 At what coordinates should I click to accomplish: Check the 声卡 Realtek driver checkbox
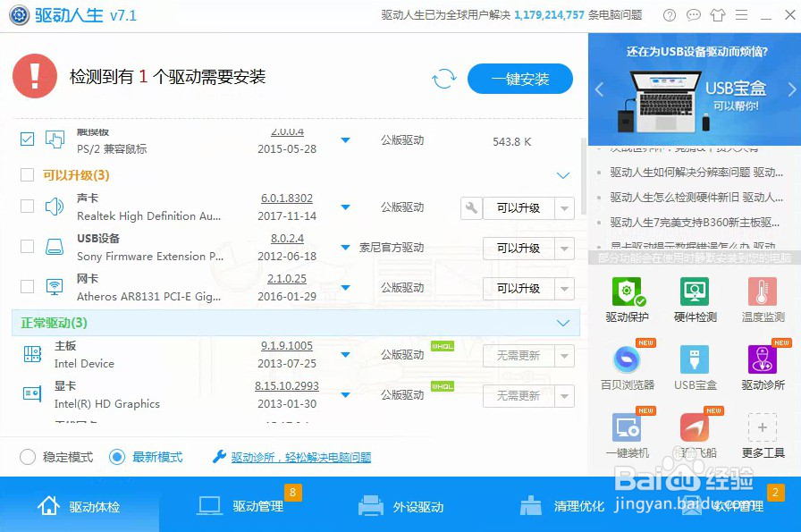tap(27, 206)
